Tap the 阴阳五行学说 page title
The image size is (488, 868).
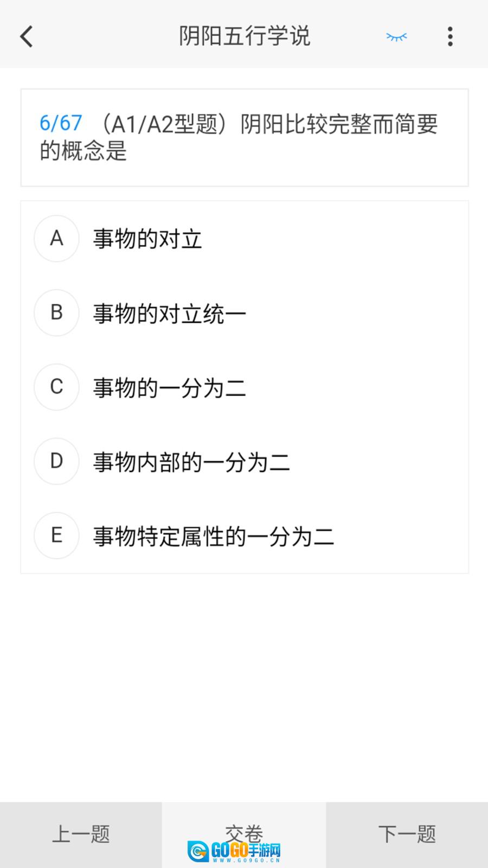pos(245,37)
